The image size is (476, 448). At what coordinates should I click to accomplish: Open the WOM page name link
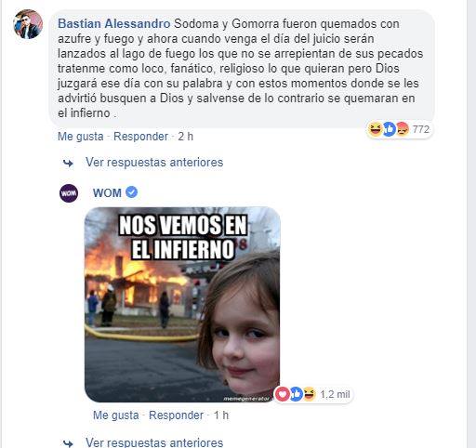pos(107,193)
